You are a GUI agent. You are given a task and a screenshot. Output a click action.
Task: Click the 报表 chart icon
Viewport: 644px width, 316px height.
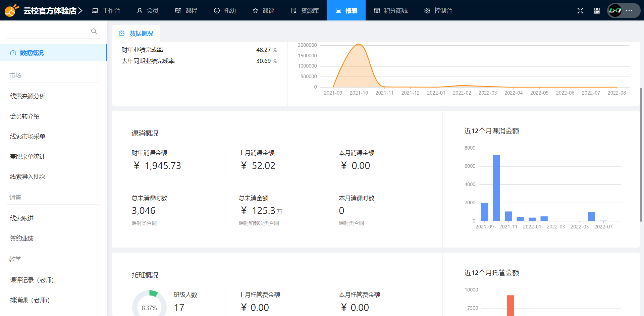tap(338, 11)
